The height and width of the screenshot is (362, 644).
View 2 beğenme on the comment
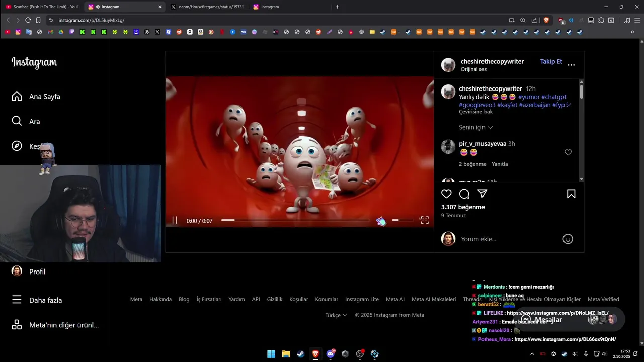[472, 164]
